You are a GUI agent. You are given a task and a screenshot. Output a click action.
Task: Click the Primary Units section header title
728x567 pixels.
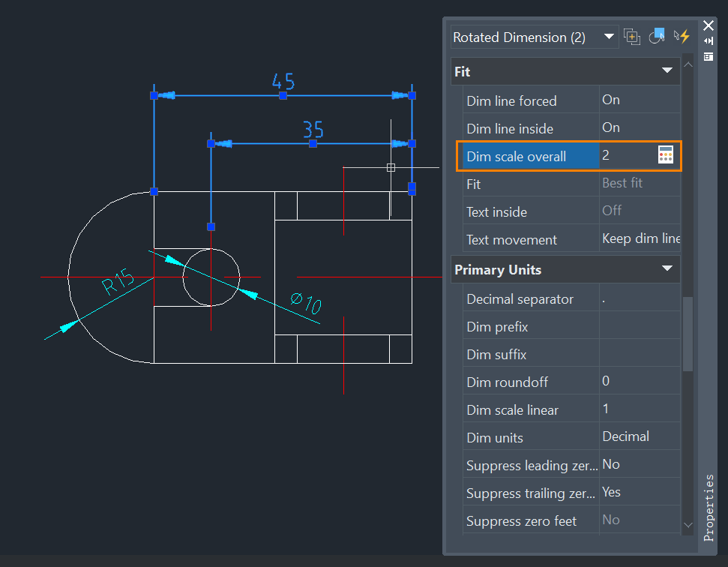498,270
